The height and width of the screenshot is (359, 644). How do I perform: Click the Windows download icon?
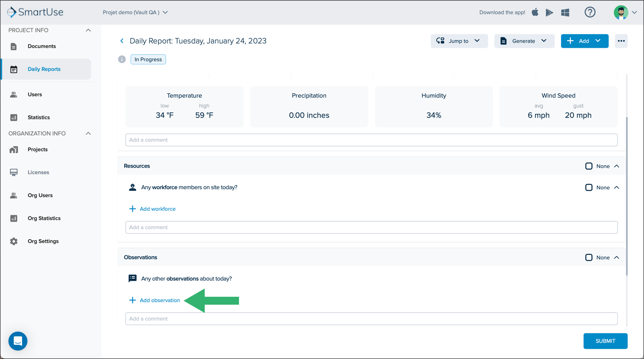tap(565, 13)
